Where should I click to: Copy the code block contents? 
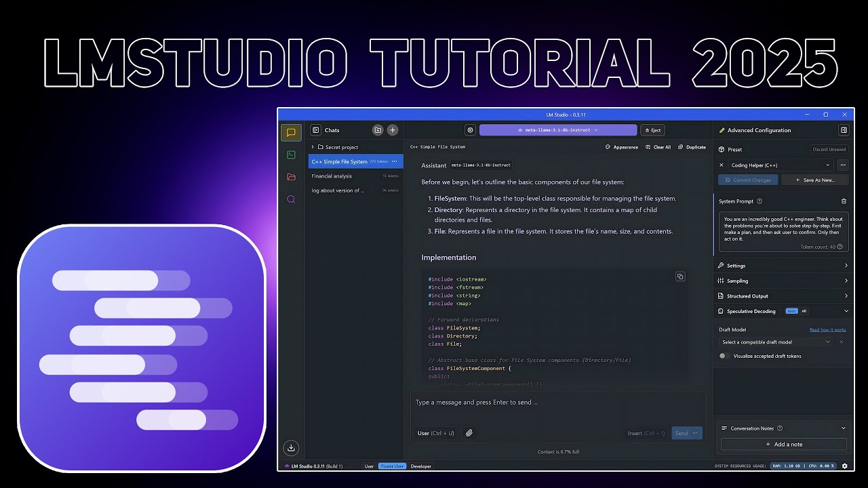pos(680,277)
